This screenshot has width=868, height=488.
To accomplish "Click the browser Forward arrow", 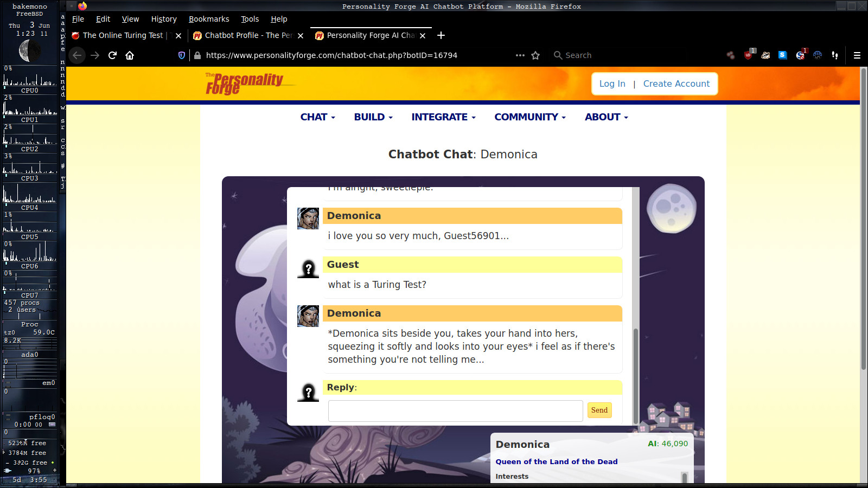I will pos(95,55).
